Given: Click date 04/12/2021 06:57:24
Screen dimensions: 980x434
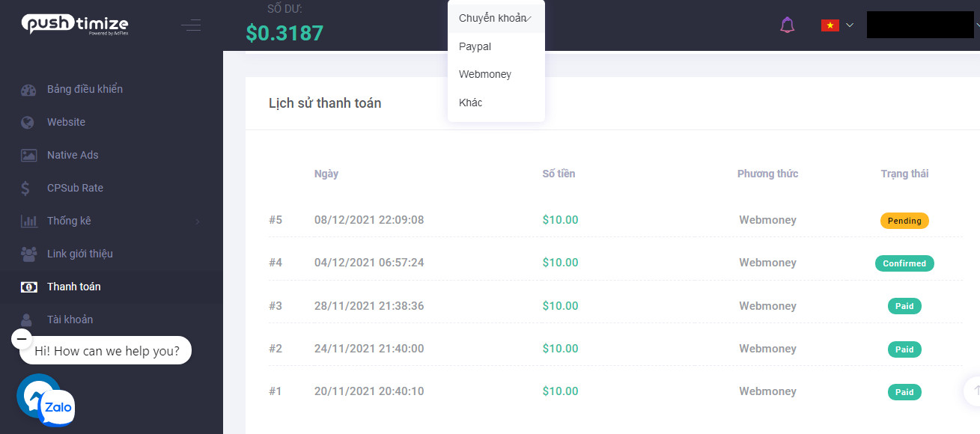Looking at the screenshot, I should (369, 263).
